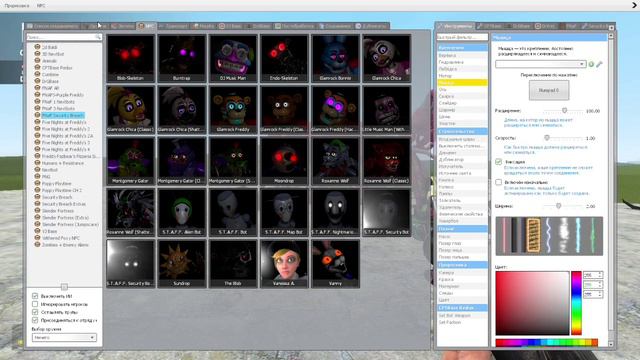This screenshot has height=360, width=640.
Task: Choose the green rope material
Action: click(x=593, y=235)
